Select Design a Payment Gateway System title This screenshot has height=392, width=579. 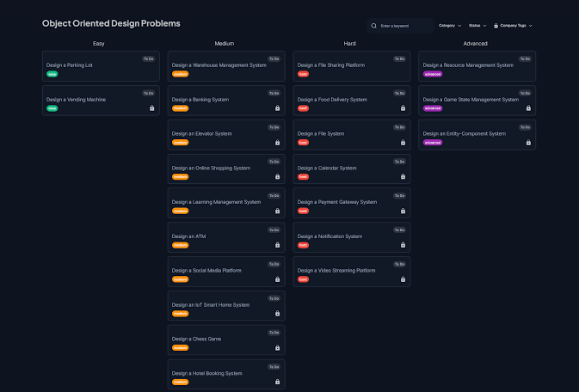336,202
